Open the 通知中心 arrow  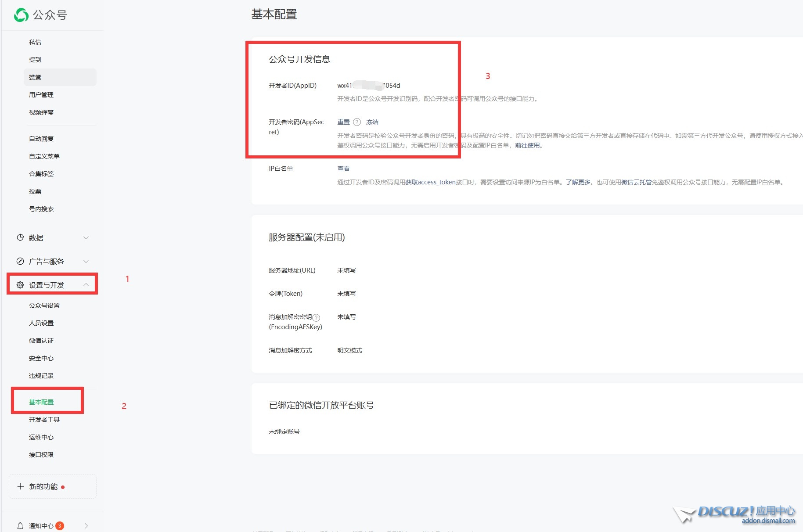coord(86,525)
